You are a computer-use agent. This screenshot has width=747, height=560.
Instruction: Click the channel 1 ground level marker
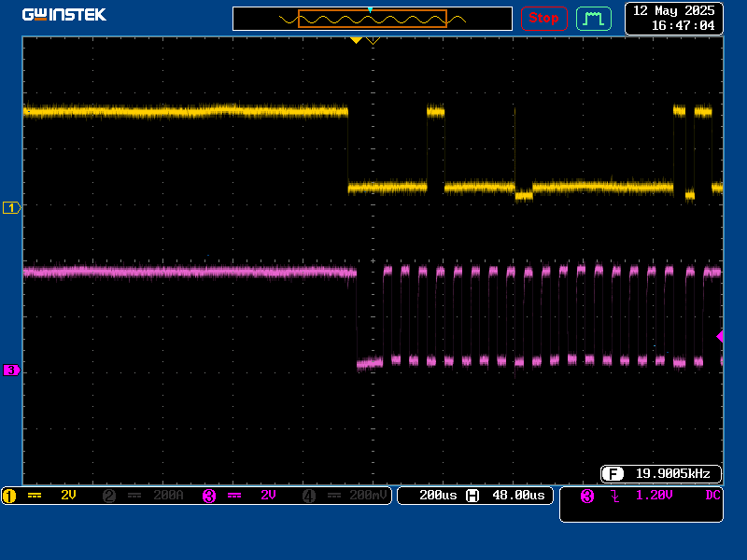click(x=12, y=207)
